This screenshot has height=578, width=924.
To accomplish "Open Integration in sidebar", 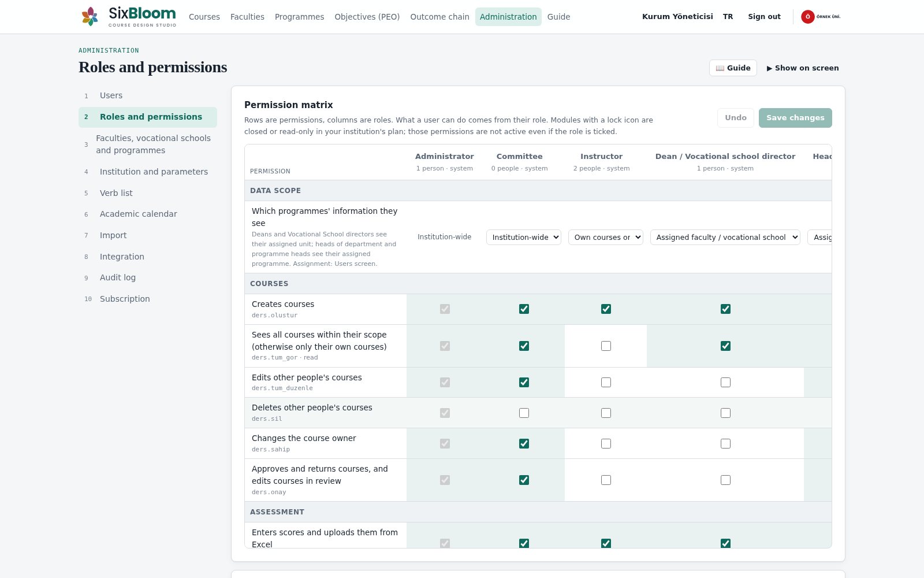I will click(x=148, y=257).
